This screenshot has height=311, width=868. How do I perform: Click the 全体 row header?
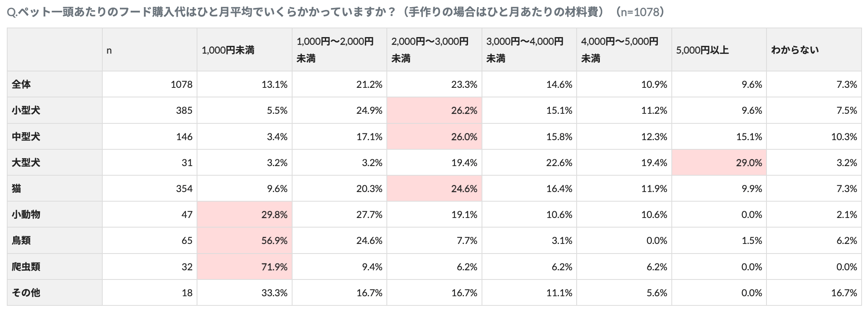pyautogui.click(x=22, y=84)
